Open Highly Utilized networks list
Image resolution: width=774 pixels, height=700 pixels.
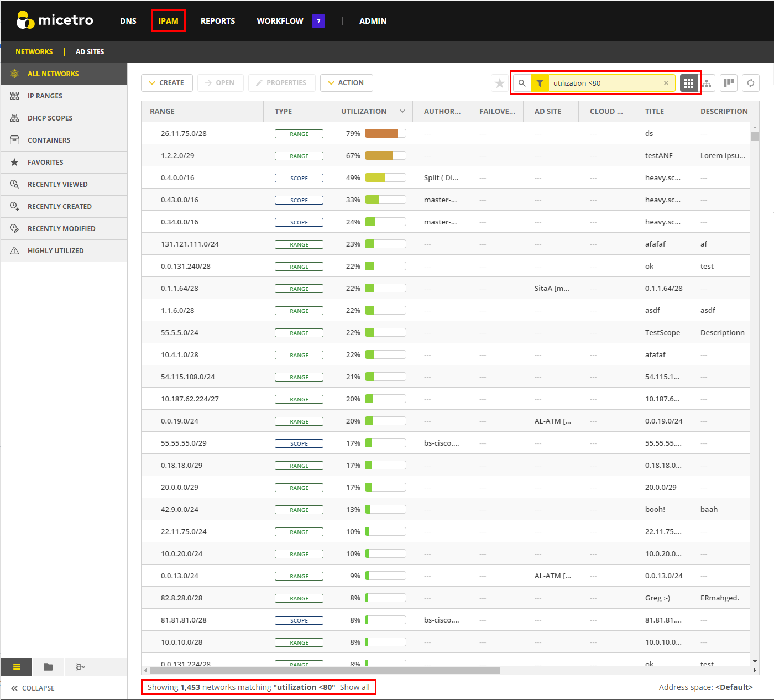(x=55, y=251)
